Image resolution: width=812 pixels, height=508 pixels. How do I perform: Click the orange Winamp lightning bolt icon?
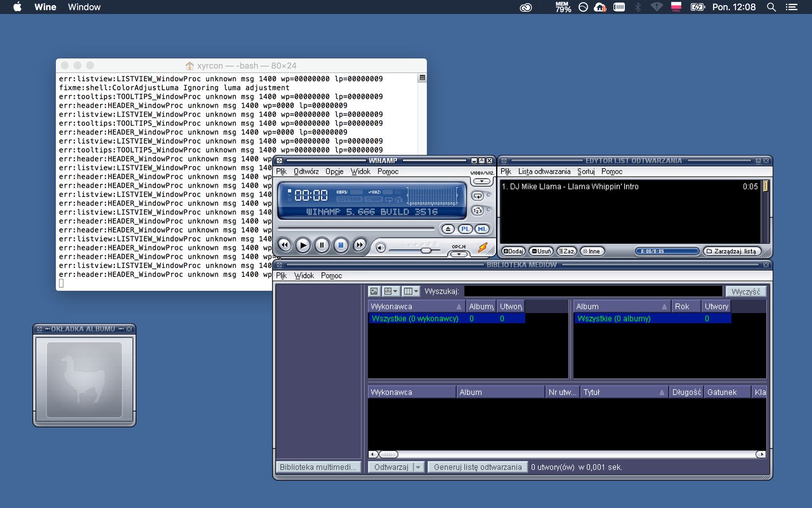click(482, 247)
